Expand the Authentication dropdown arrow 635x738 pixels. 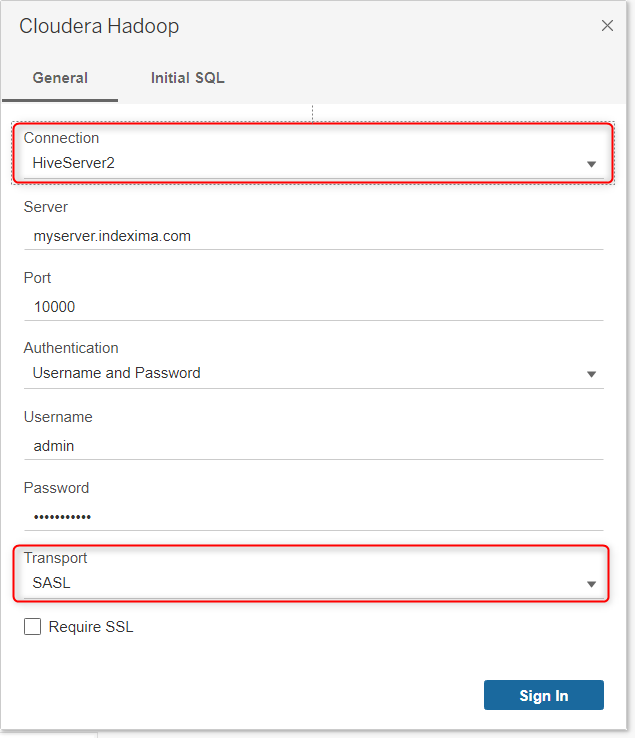[592, 374]
